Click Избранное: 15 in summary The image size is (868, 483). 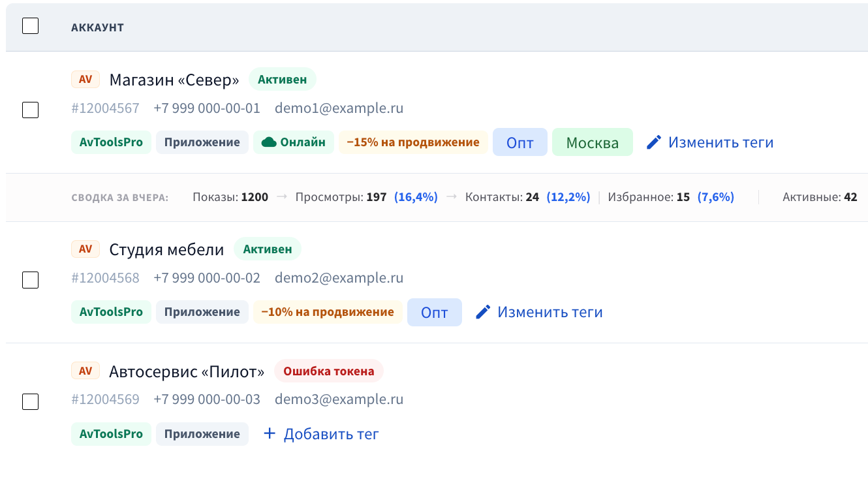click(x=649, y=197)
